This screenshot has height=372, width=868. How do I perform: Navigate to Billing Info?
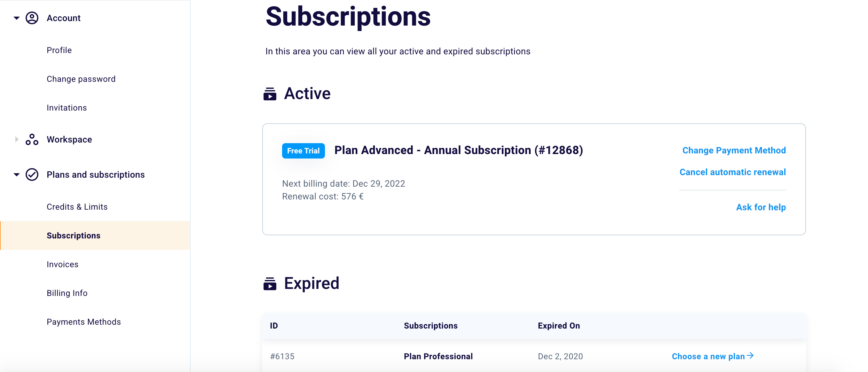[67, 293]
